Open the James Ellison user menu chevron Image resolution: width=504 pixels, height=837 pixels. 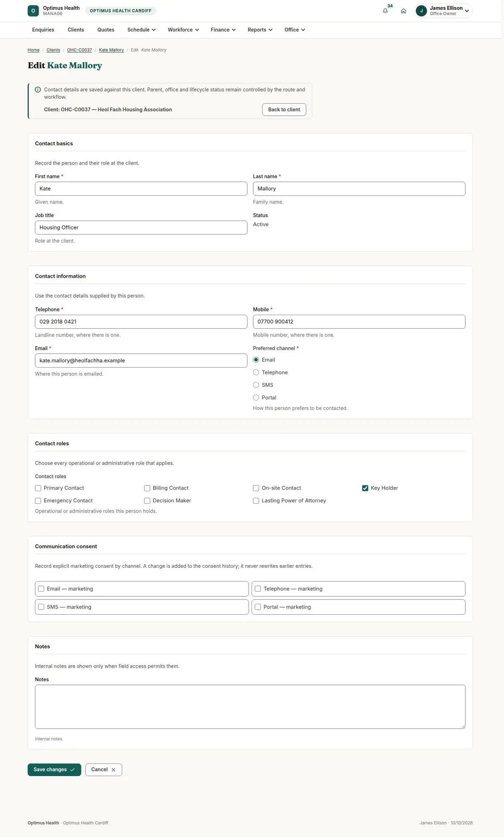pos(467,11)
